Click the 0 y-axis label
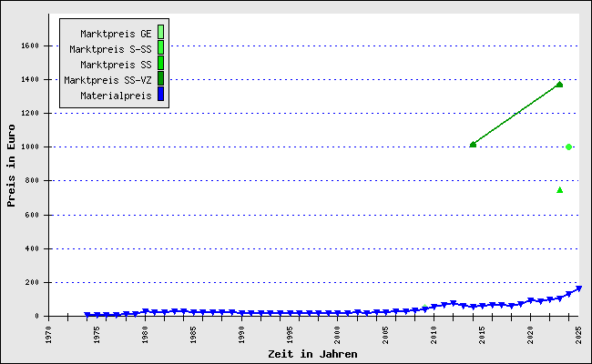Image resolution: width=592 pixels, height=364 pixels. point(37,316)
